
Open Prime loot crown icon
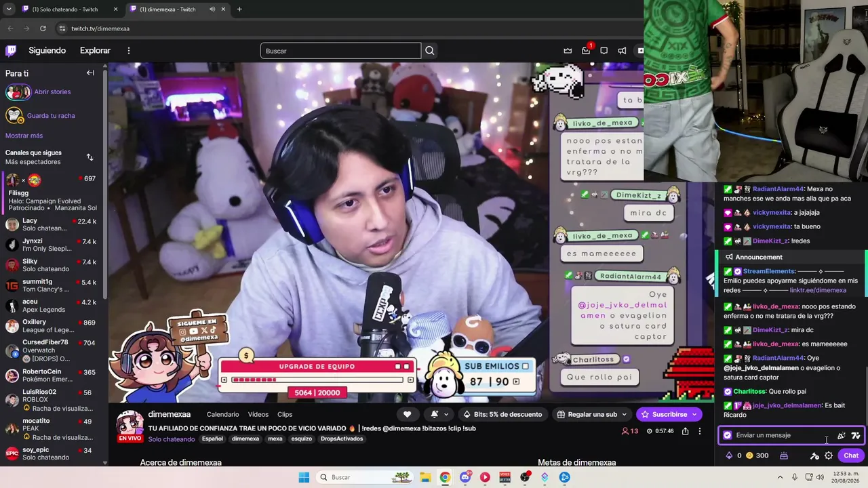click(568, 51)
